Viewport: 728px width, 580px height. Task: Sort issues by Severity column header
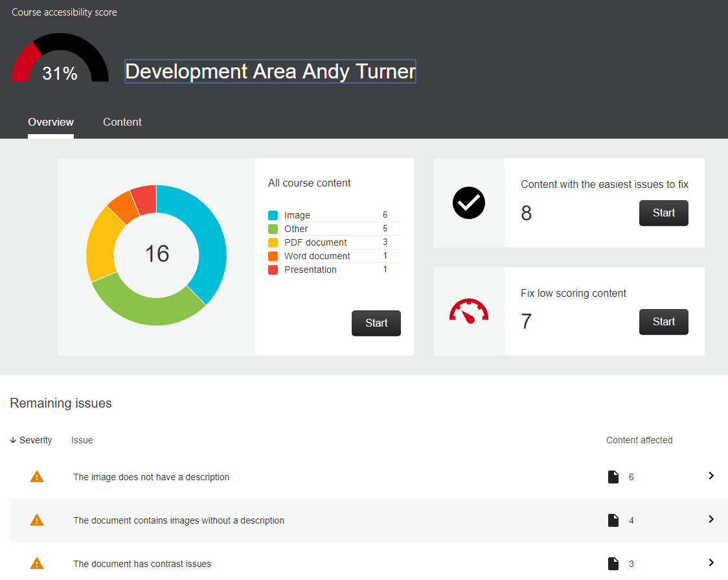tap(31, 440)
